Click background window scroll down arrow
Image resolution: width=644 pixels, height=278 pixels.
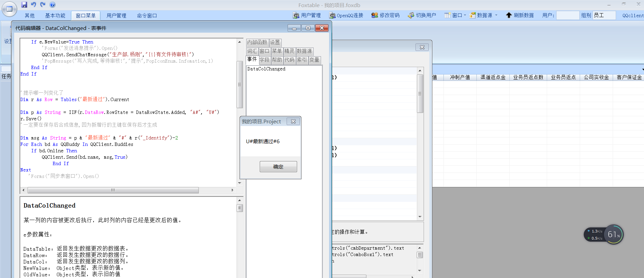pyautogui.click(x=420, y=217)
